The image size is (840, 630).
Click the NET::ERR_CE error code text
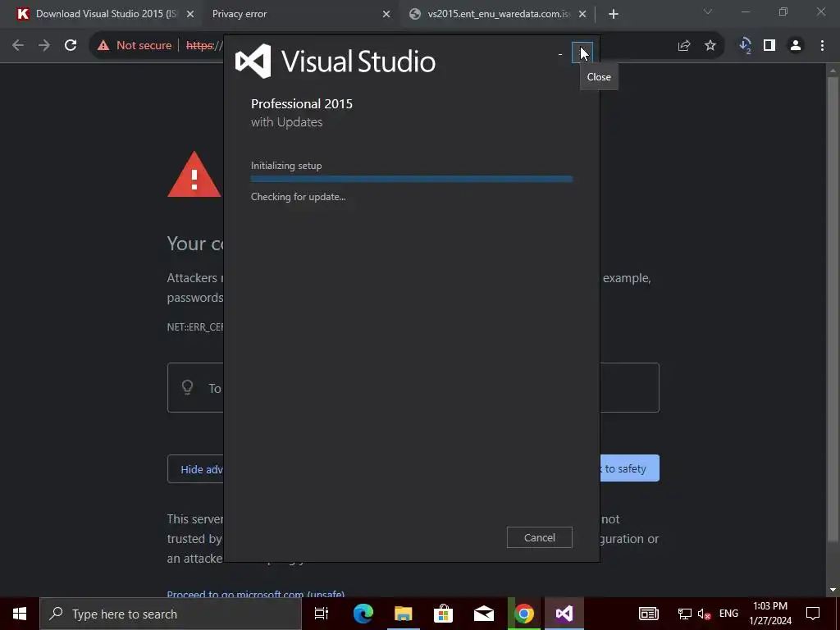pyautogui.click(x=195, y=326)
